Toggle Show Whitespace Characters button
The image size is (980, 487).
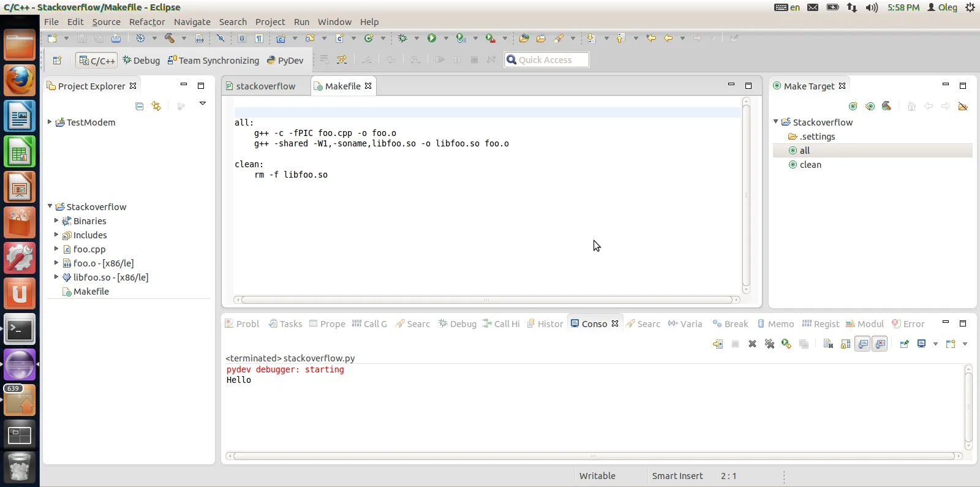tap(259, 38)
